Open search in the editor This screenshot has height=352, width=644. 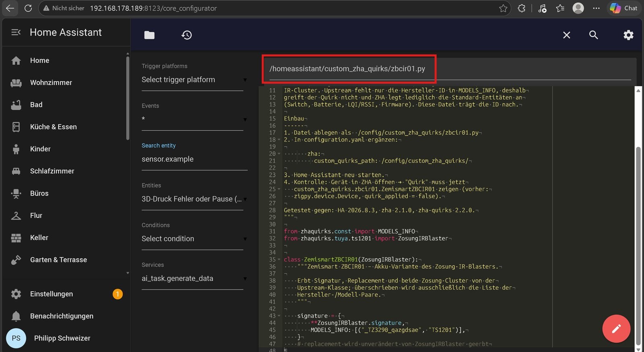tap(593, 35)
